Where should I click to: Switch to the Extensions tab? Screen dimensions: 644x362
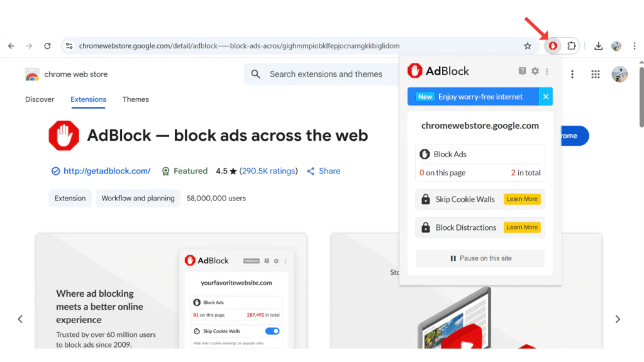click(x=88, y=99)
